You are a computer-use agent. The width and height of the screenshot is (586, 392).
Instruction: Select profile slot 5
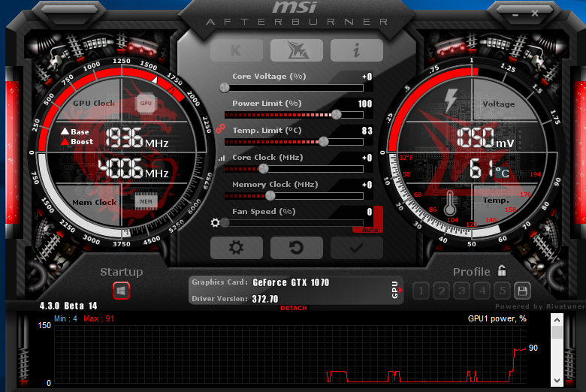pyautogui.click(x=503, y=291)
